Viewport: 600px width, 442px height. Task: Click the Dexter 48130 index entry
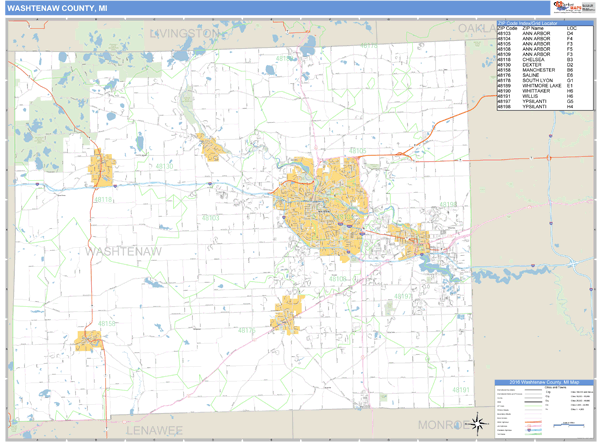[x=541, y=65]
